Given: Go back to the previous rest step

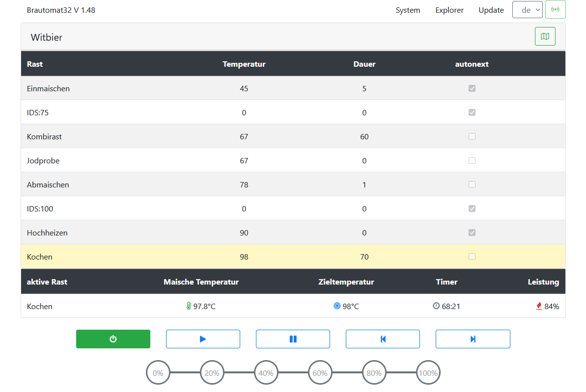Looking at the screenshot, I should (383, 339).
